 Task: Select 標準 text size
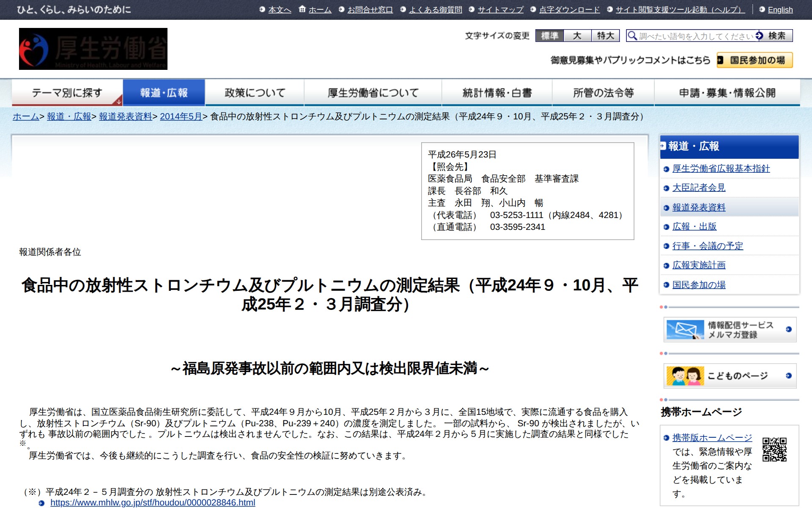tap(549, 36)
